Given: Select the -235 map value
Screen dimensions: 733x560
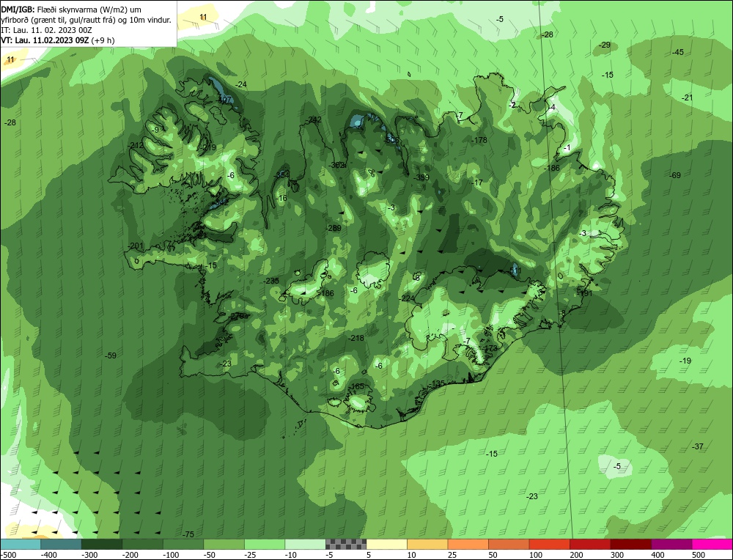Looking at the screenshot, I should tap(270, 281).
